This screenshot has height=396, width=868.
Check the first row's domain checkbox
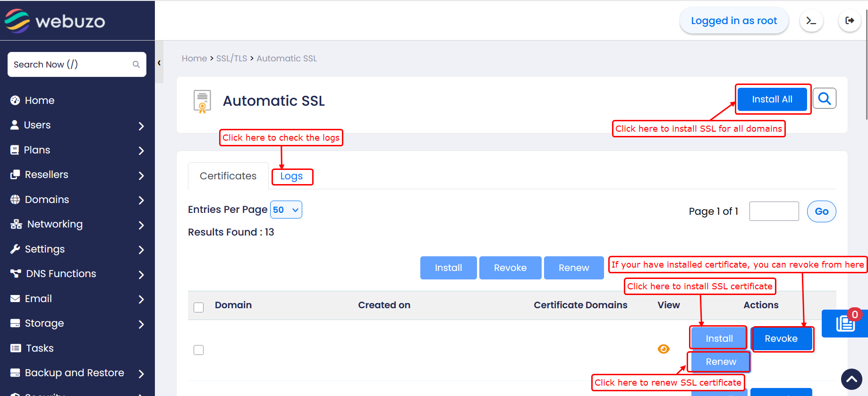pyautogui.click(x=199, y=350)
